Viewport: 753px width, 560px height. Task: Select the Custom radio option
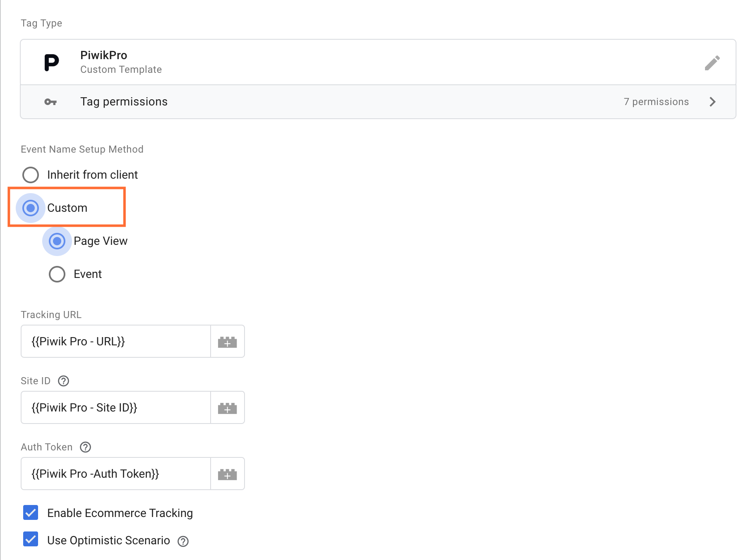(31, 208)
